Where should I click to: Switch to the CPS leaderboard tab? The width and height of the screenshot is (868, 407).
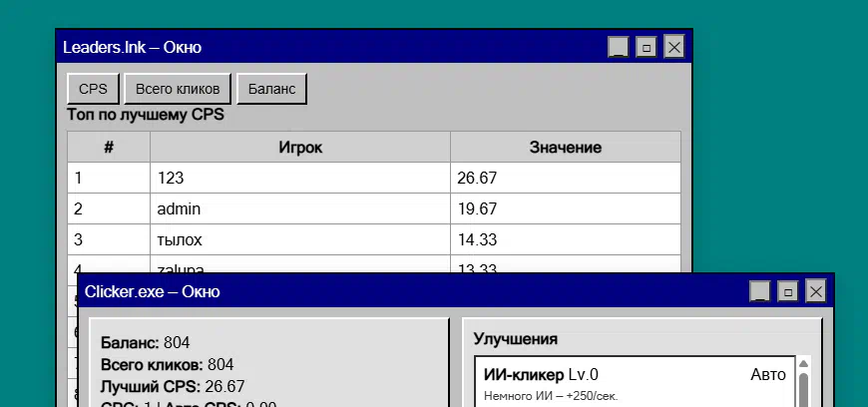pyautogui.click(x=93, y=89)
